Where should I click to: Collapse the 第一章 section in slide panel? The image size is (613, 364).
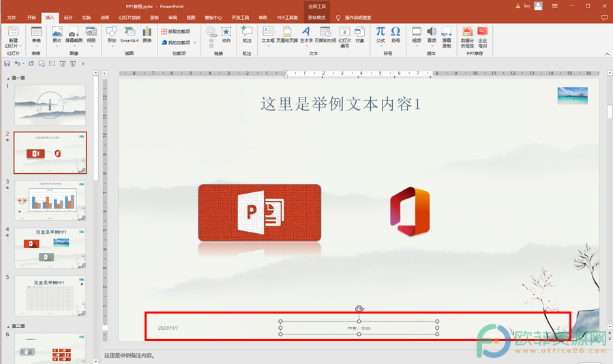point(8,78)
